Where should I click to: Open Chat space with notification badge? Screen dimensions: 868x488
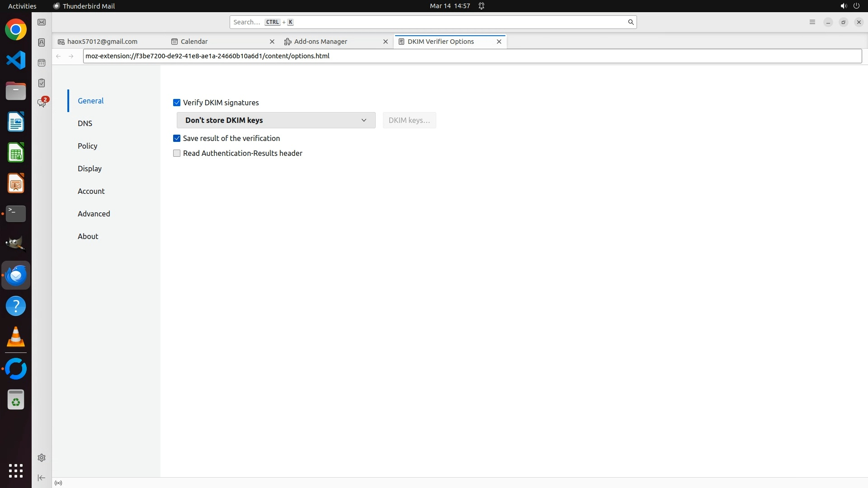[42, 103]
